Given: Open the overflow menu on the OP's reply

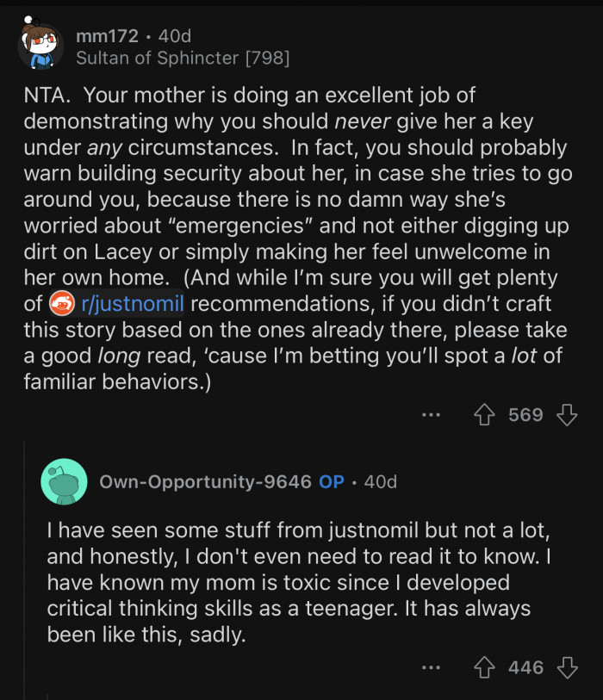Looking at the screenshot, I should point(428,667).
